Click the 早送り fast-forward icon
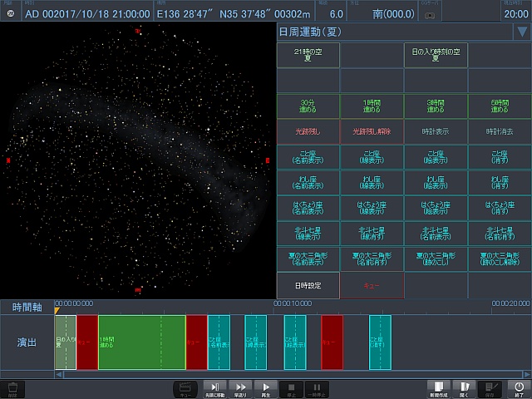Screen dimensions: 532x399 tap(240, 388)
